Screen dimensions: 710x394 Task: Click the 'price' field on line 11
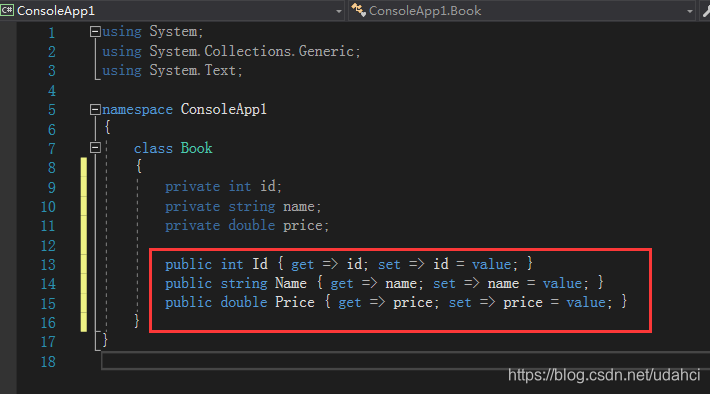(303, 226)
